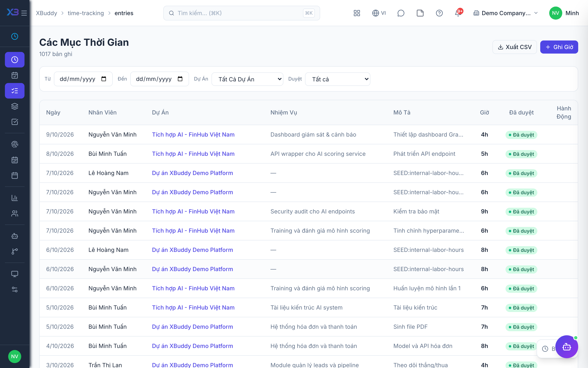Select the highlighted task-list sidebar icon
588x368 pixels.
pyautogui.click(x=14, y=91)
